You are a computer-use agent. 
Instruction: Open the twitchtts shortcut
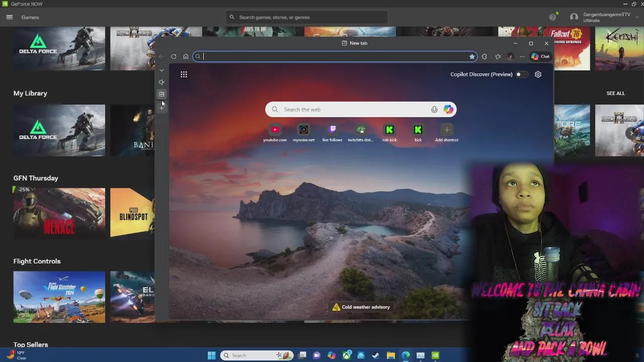pyautogui.click(x=361, y=133)
